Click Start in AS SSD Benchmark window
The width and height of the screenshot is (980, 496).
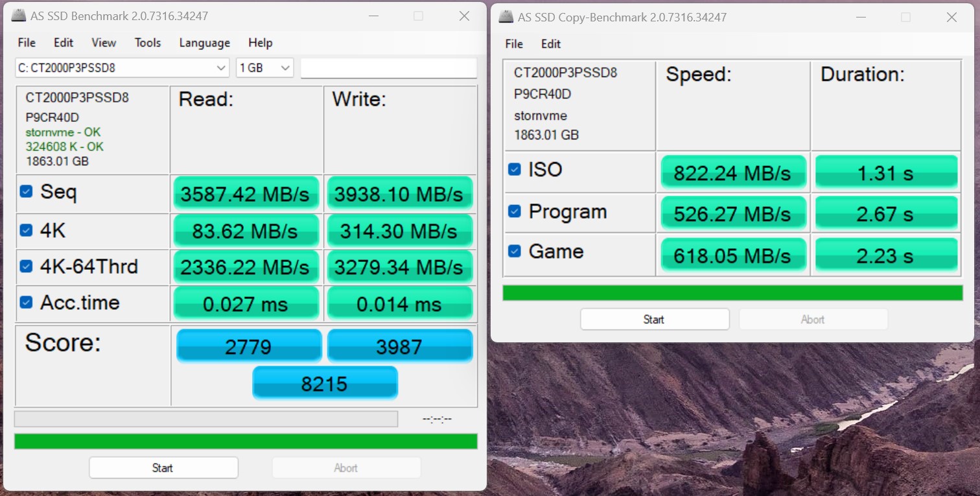click(x=163, y=467)
